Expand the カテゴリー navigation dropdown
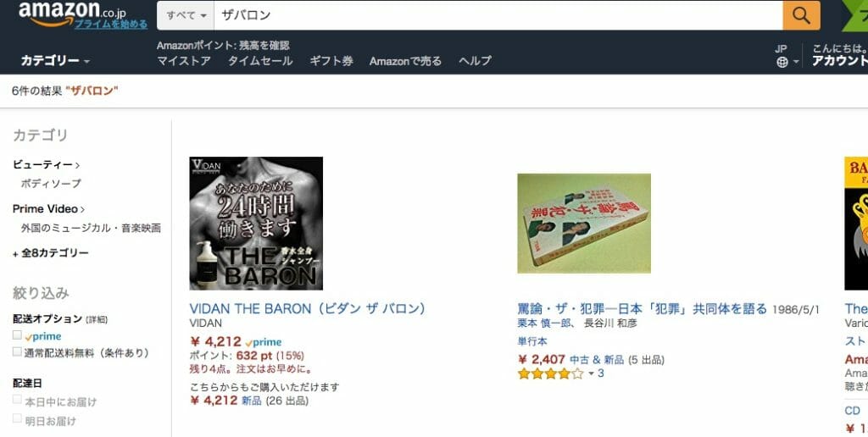 (x=55, y=61)
